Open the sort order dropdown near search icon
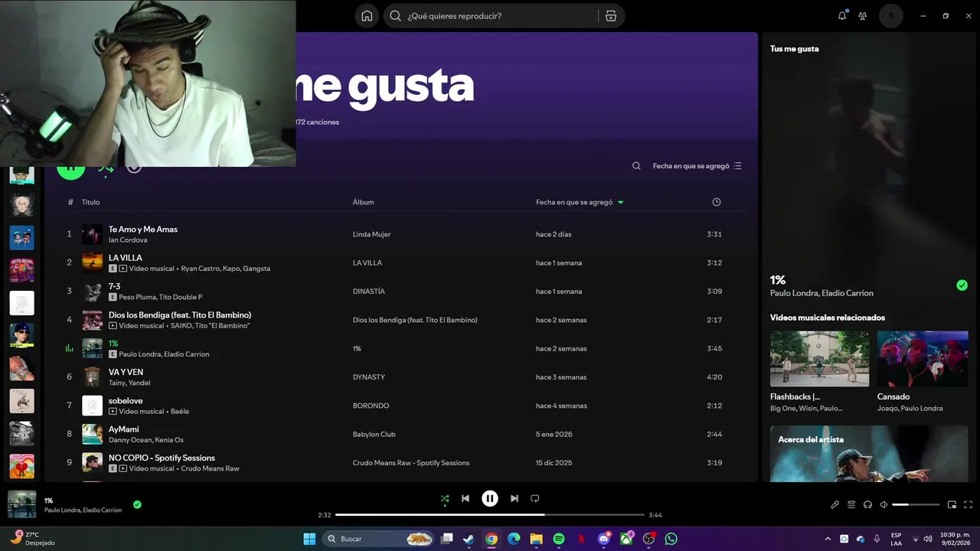 coord(697,166)
